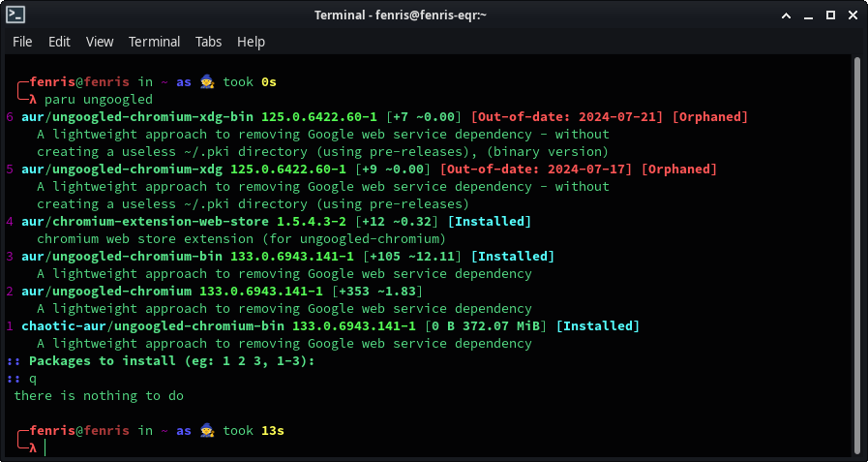Click the terminal vertical scrollbar
Viewport: 868px width, 462px height.
click(857, 256)
